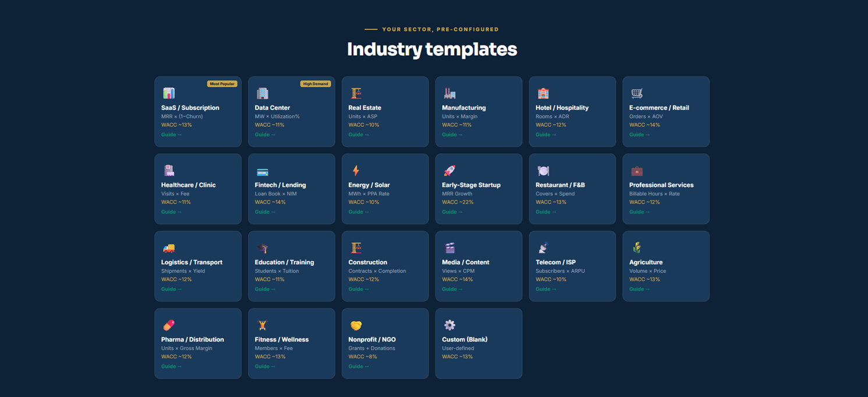
Task: Click the High Demand badge
Action: click(x=316, y=84)
